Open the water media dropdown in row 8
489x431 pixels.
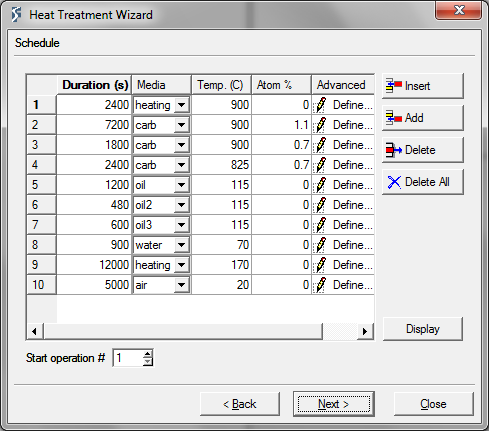click(182, 245)
